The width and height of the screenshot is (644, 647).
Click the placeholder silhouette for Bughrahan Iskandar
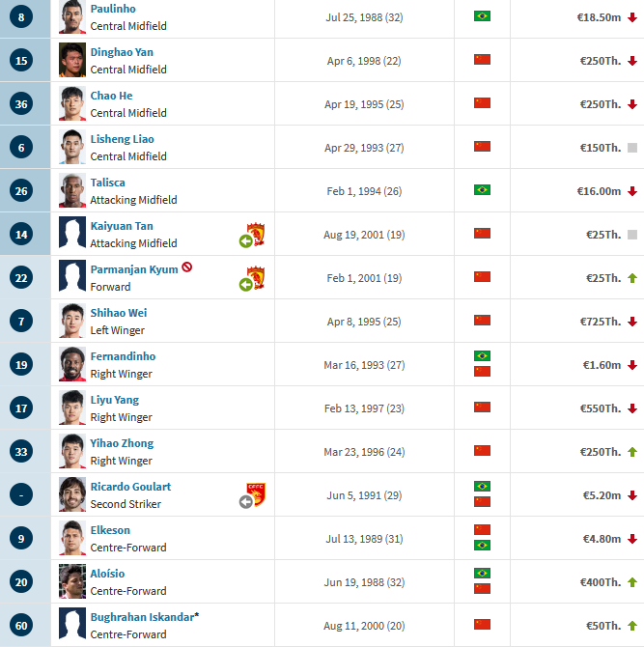[x=71, y=625]
